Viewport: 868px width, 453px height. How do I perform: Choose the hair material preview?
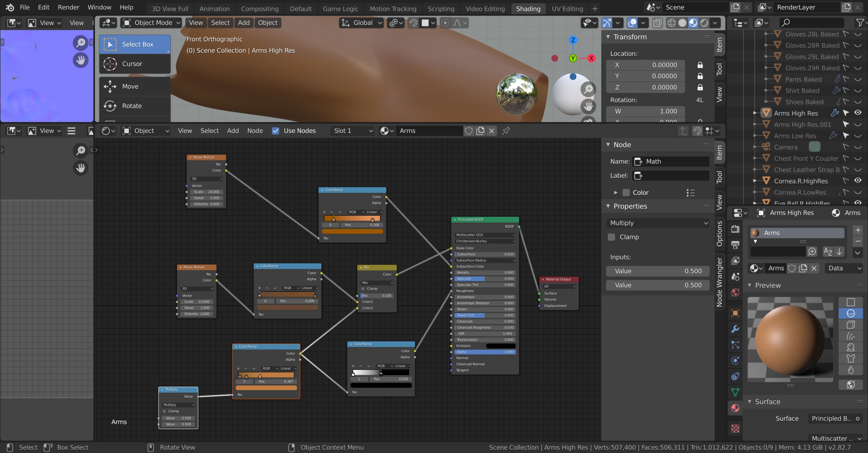[851, 336]
